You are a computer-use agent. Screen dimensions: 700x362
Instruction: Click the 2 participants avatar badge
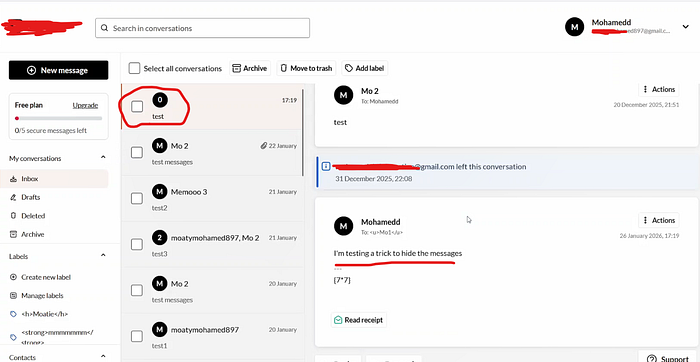[x=160, y=238]
